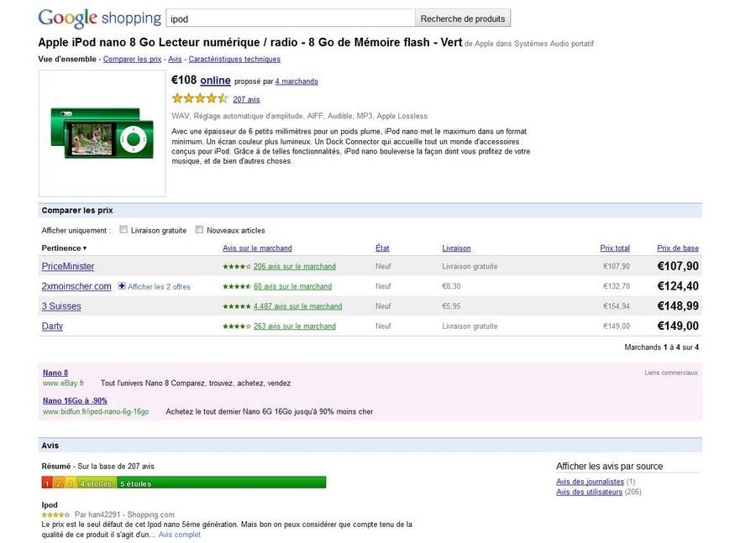756x543 pixels.
Task: Open the PriceMinister merchant link
Action: (x=68, y=267)
